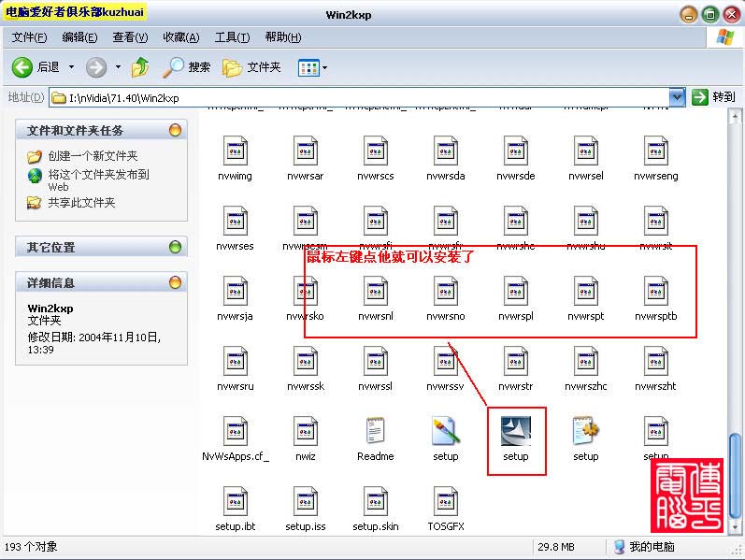Click the 193 个对象 status text
The image size is (745, 560).
(x=31, y=547)
